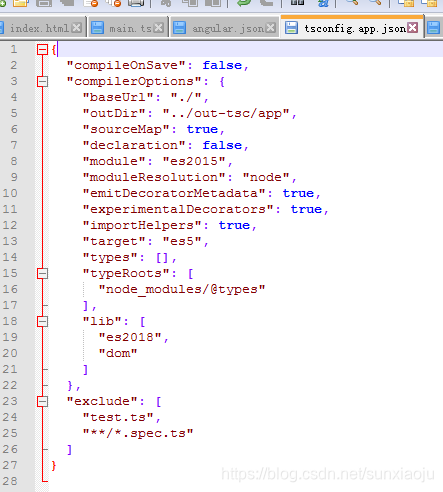
Task: Close the main.ts tab
Action: tap(159, 28)
